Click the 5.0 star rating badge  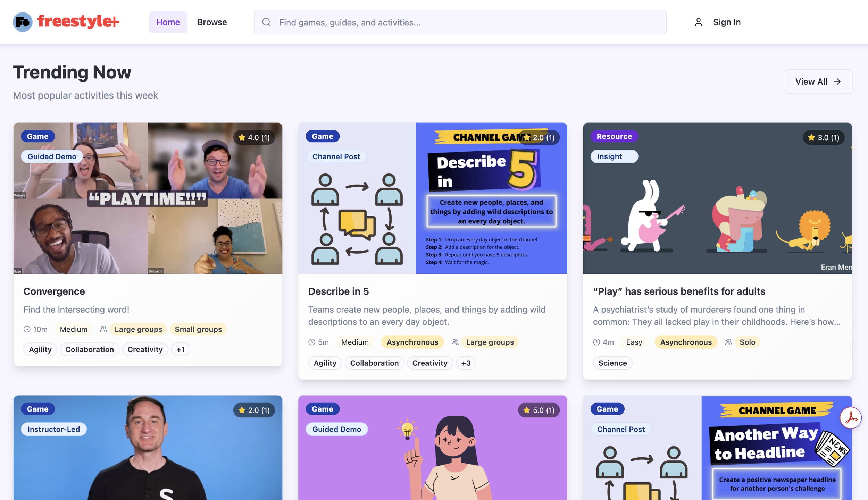tap(539, 410)
